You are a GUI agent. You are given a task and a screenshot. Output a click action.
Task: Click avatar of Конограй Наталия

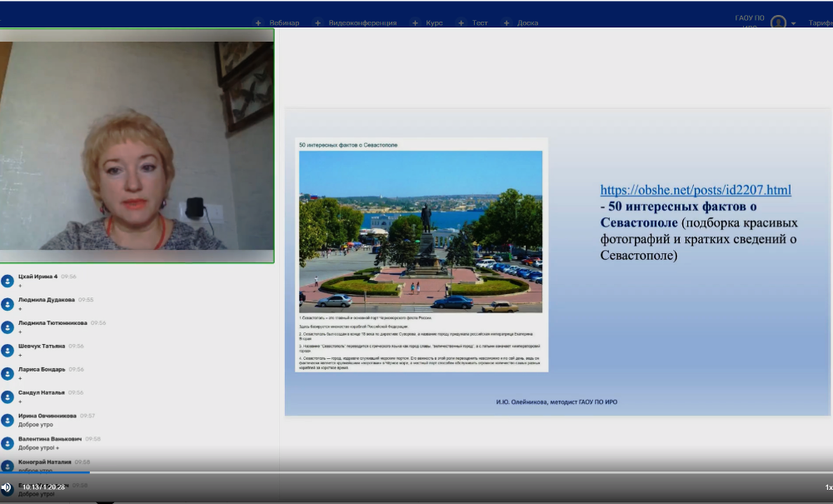[7, 467]
